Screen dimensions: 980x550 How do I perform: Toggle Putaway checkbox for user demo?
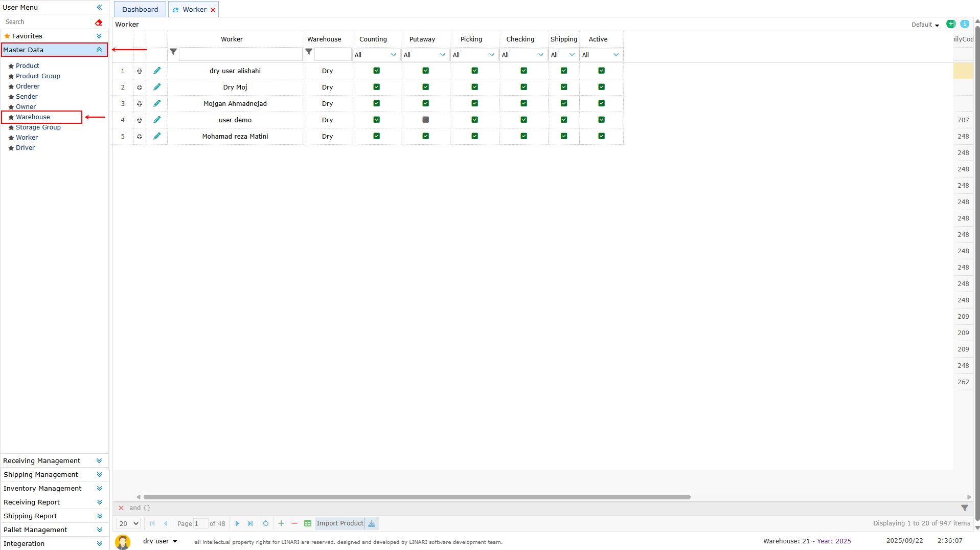tap(425, 120)
